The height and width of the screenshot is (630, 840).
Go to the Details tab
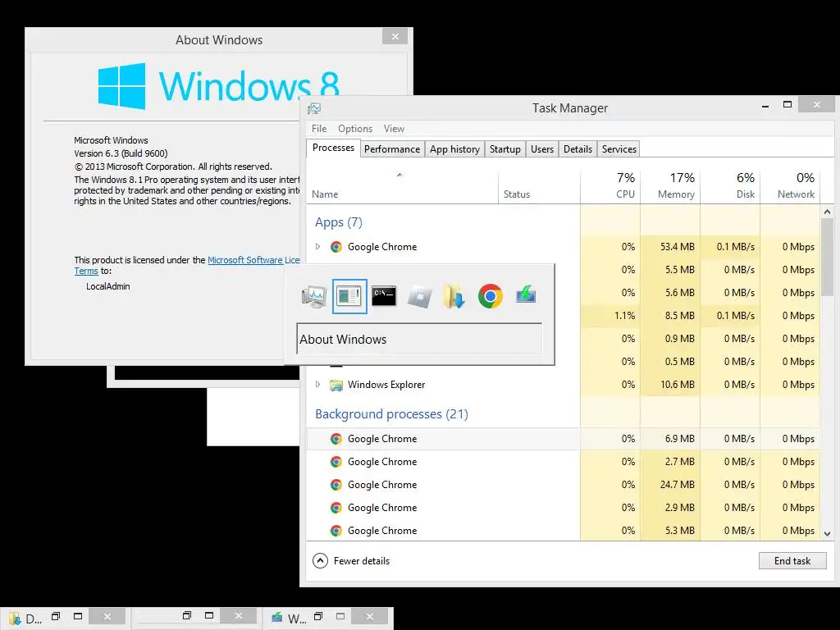[577, 149]
